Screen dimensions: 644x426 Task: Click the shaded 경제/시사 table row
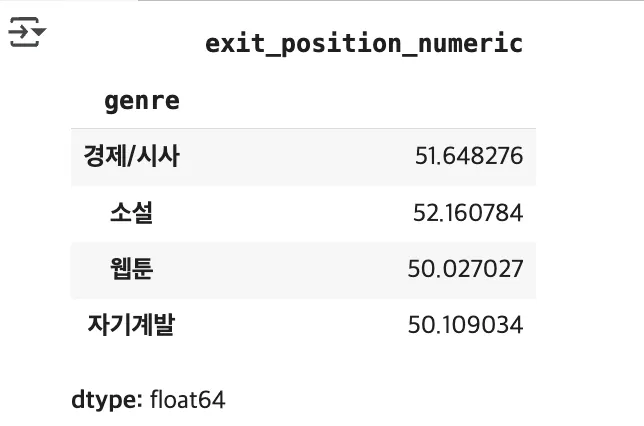click(x=304, y=157)
